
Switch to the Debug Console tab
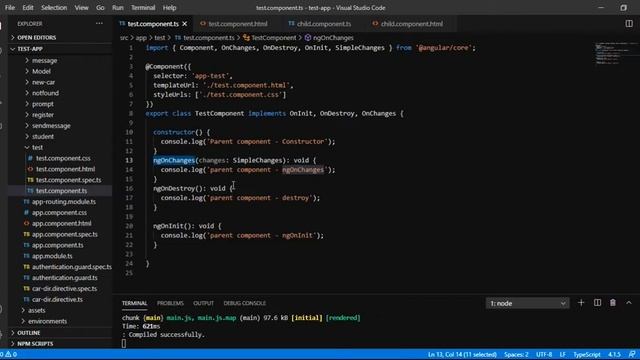pyautogui.click(x=244, y=303)
